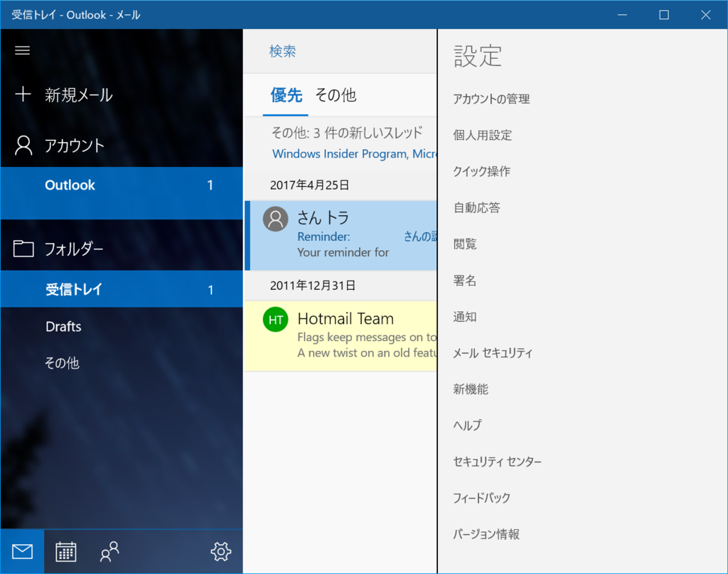
Task: Click 新規メール label
Action: 78,94
